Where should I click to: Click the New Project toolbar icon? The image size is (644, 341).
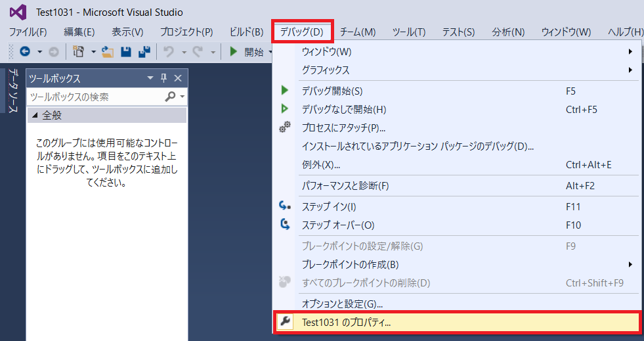[x=78, y=51]
